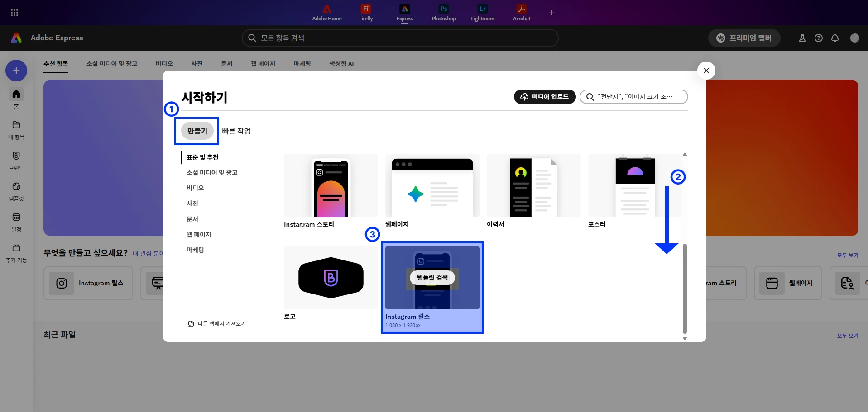The image size is (868, 412).
Task: Open Adobe Home app shortcut
Action: point(327,13)
